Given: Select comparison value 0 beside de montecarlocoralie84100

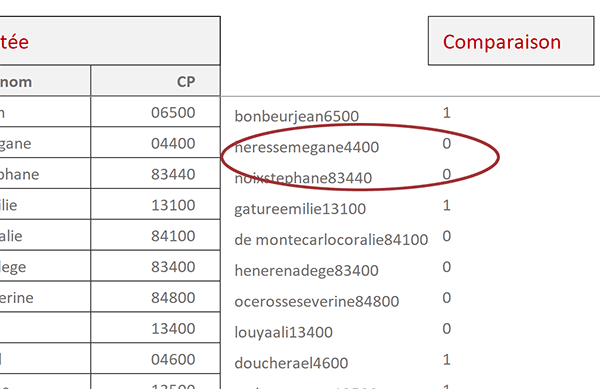Looking at the screenshot, I should 447,236.
